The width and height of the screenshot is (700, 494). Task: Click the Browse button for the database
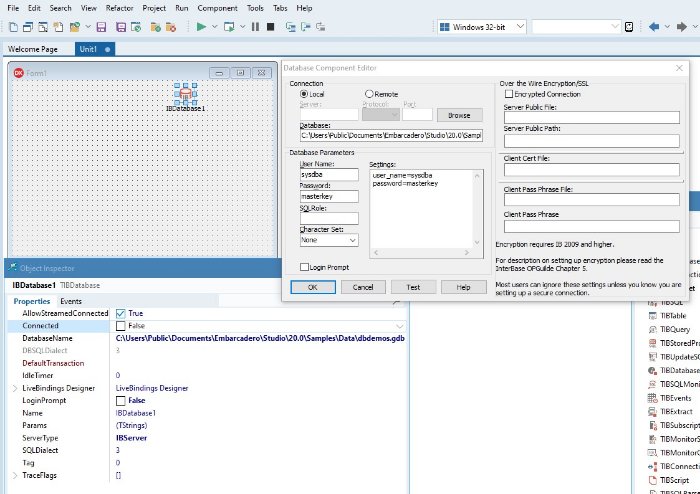click(x=459, y=115)
